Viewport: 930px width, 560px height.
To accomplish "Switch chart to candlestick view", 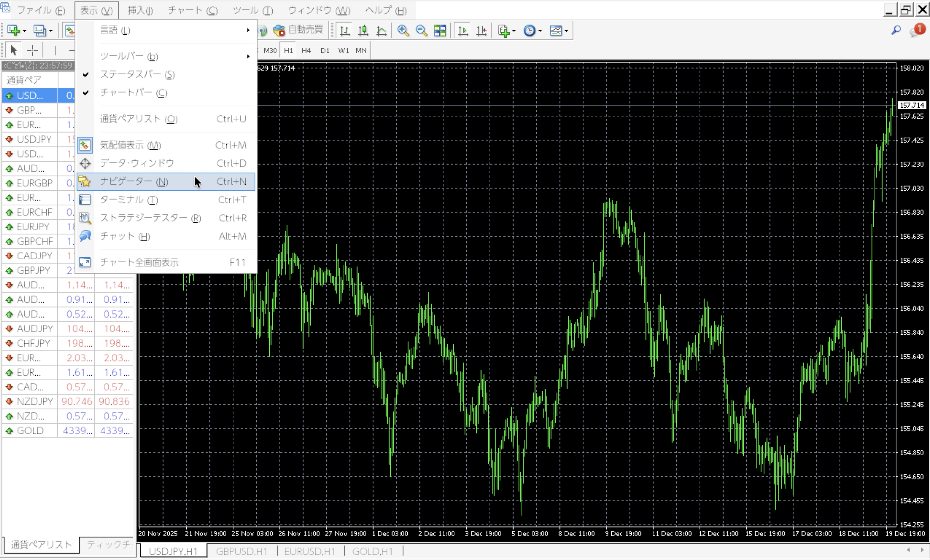I will pos(363,31).
